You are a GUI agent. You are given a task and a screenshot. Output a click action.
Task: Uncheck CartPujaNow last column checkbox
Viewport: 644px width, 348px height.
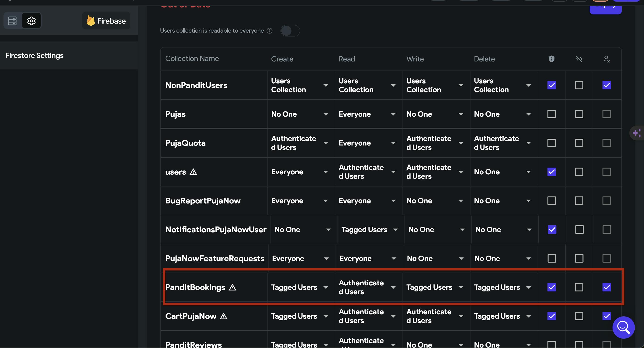(606, 316)
